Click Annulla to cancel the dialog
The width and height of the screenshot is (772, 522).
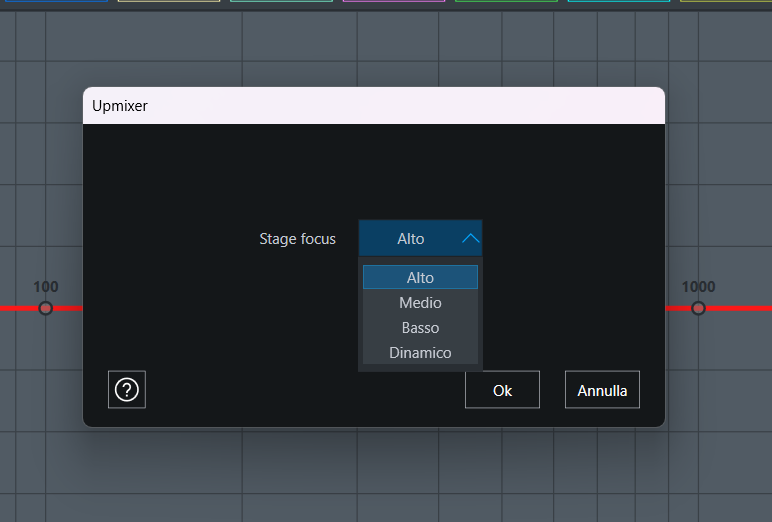[x=602, y=390]
